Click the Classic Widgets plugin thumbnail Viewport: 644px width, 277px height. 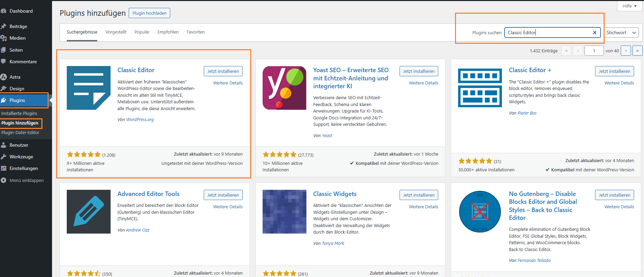click(285, 212)
